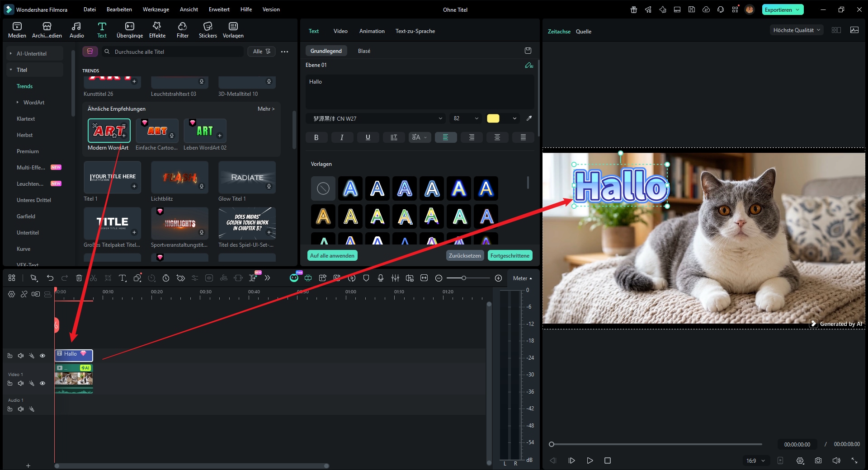
Task: Toggle italic text formatting
Action: [342, 137]
